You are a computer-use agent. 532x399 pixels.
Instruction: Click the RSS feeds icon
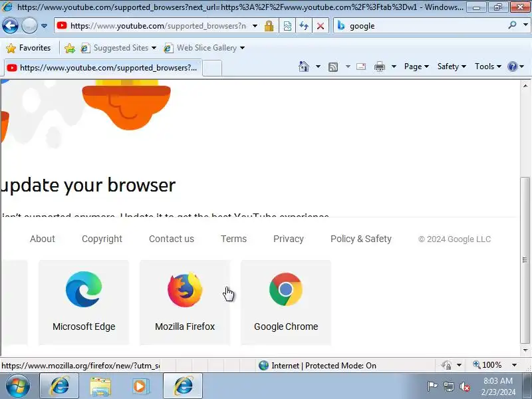(333, 67)
